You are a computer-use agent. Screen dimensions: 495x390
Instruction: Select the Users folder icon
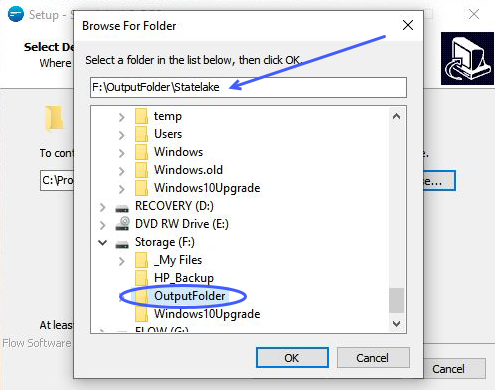141,134
